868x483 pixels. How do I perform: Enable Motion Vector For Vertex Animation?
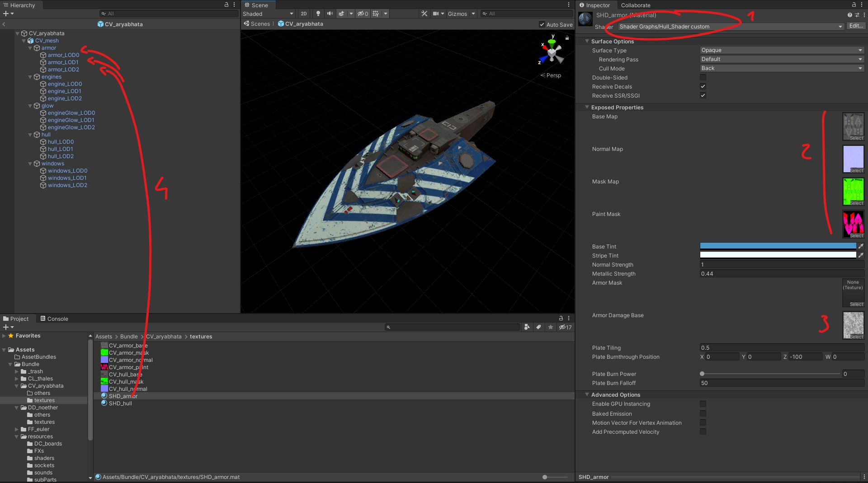703,422
